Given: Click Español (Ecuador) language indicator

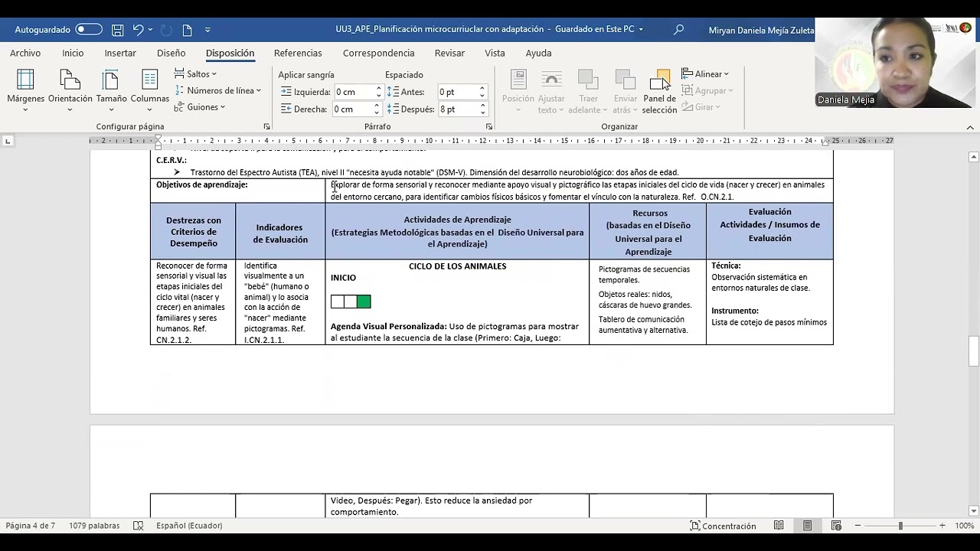Looking at the screenshot, I should (x=189, y=526).
